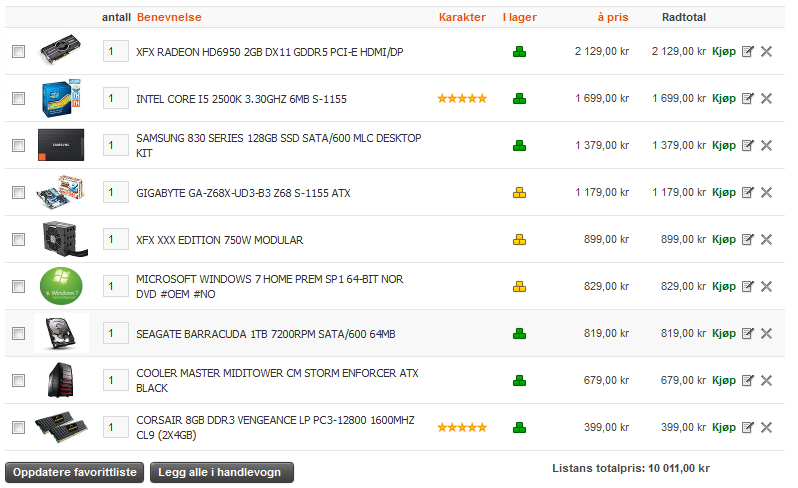798x488 pixels.
Task: Buy the Intel Core i5 2500K via Kjøp
Action: [724, 98]
